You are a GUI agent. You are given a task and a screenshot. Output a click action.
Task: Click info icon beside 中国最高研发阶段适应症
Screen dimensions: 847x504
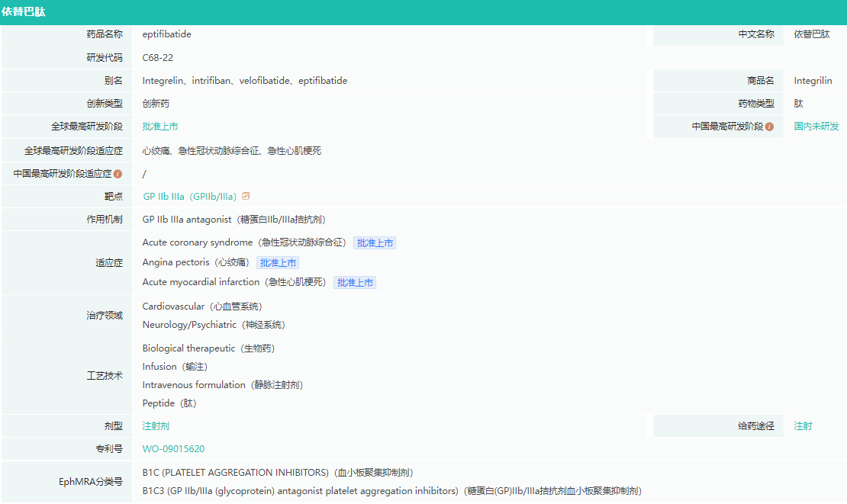point(118,174)
